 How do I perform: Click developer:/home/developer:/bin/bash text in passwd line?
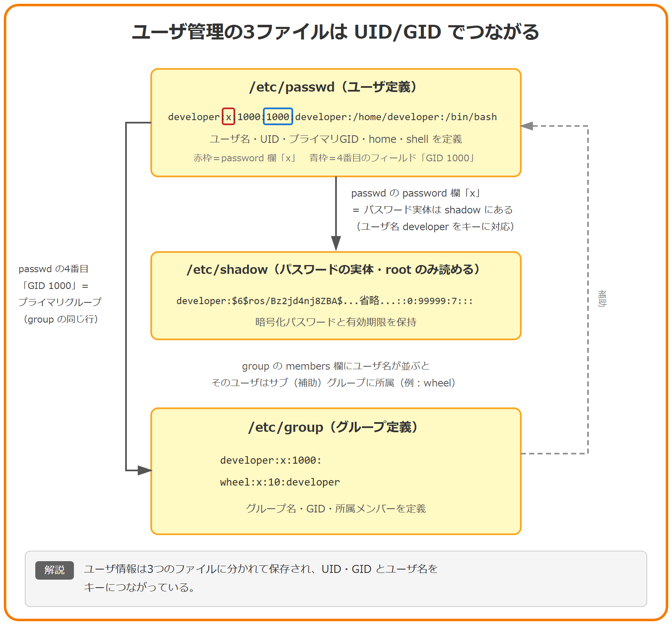tap(396, 117)
